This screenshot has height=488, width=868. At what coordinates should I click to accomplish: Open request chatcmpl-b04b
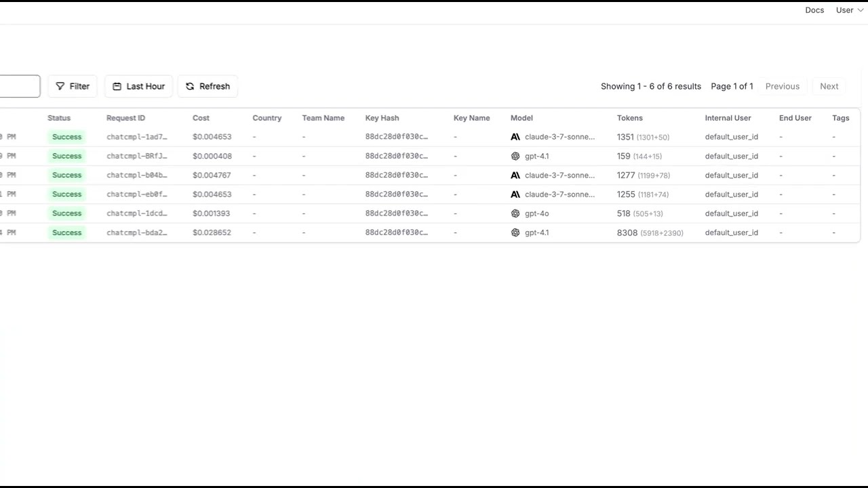tap(136, 175)
